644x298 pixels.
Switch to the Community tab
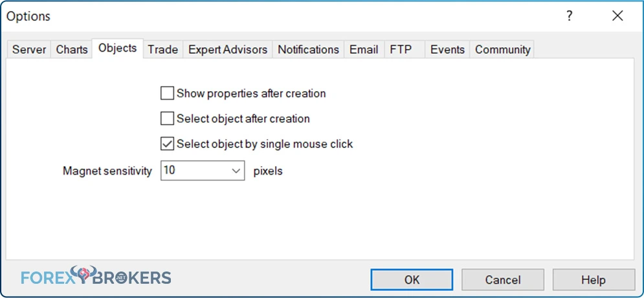pyautogui.click(x=503, y=50)
